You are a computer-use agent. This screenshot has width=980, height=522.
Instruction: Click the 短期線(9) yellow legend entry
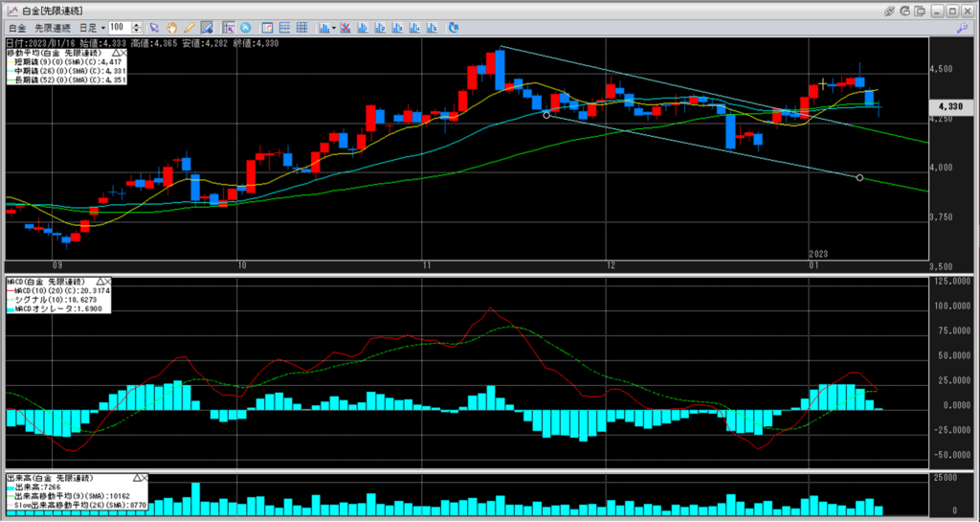[66, 62]
